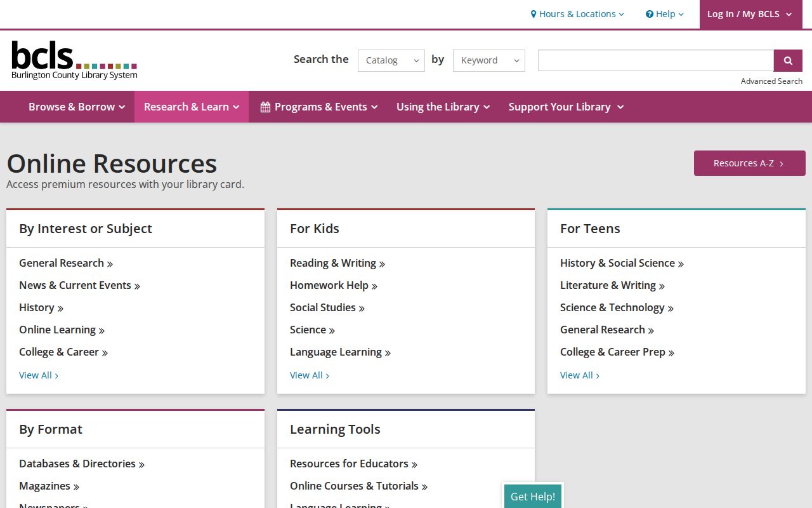Open Reading & Writing for kids
The height and width of the screenshot is (508, 812).
click(x=337, y=263)
